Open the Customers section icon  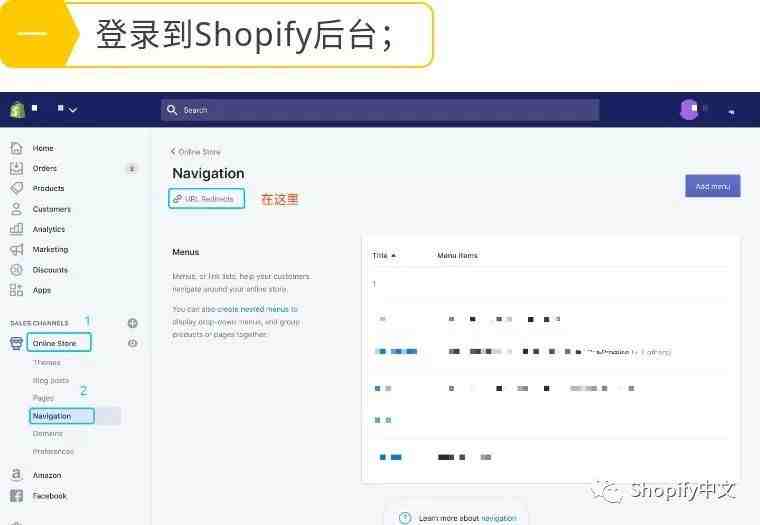[16, 209]
